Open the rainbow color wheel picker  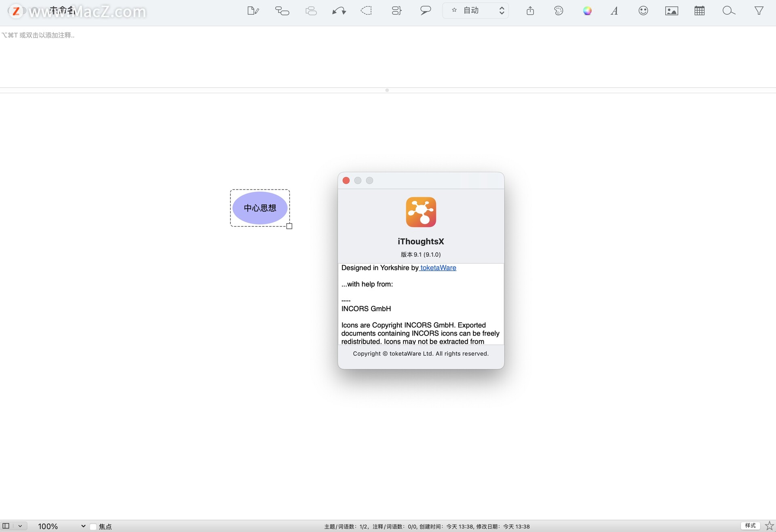click(587, 11)
